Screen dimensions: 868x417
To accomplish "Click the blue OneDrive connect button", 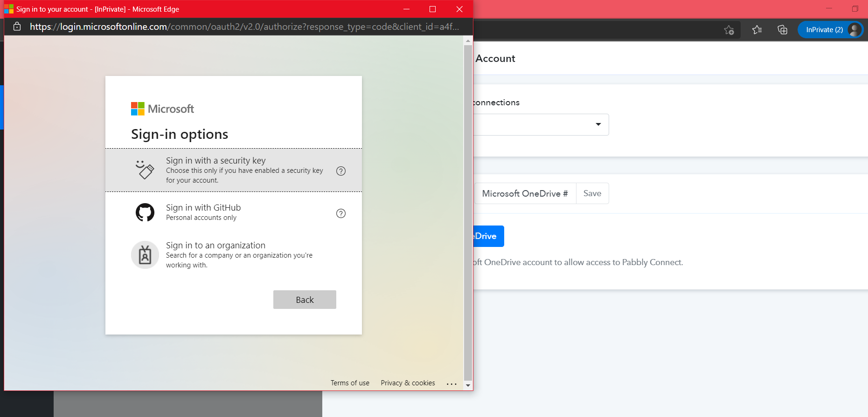I will 488,236.
